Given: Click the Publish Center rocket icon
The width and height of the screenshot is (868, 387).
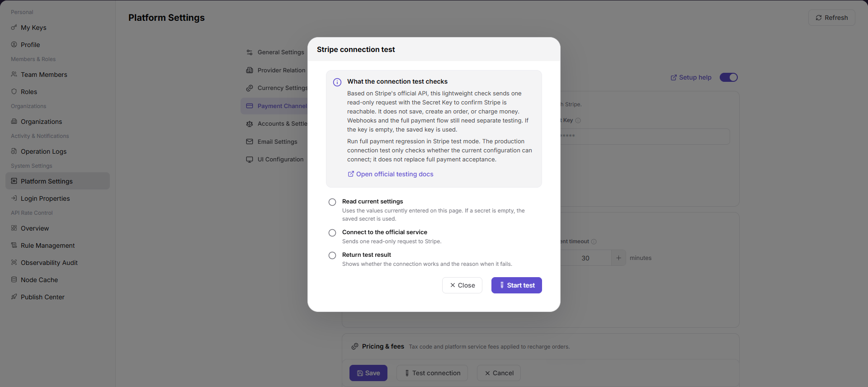Looking at the screenshot, I should coord(14,297).
